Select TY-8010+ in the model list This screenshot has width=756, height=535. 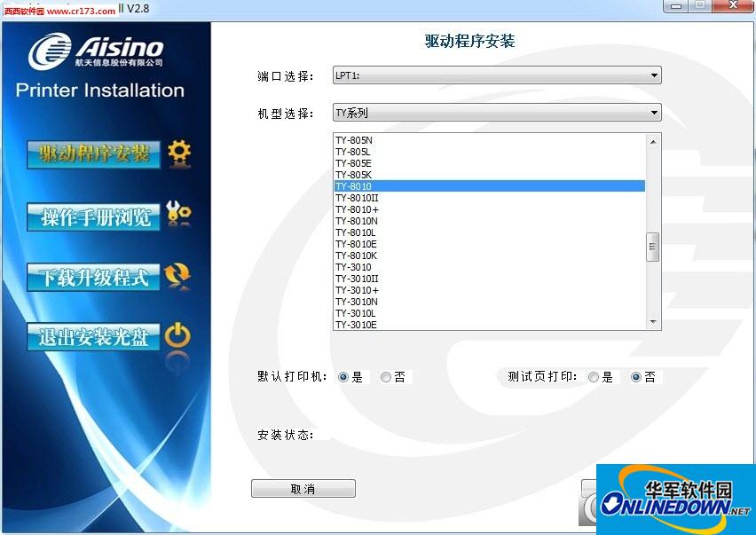click(490, 209)
